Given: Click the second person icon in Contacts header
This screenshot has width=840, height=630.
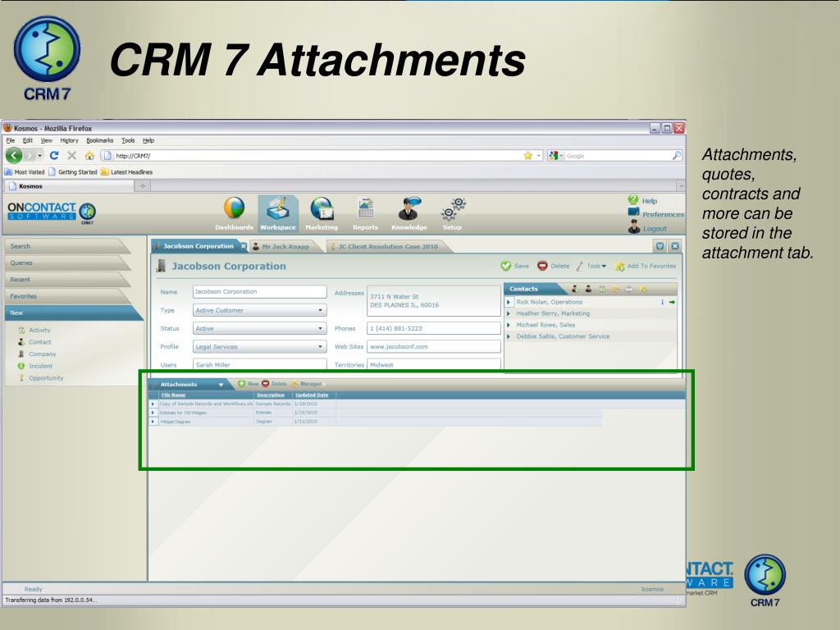Looking at the screenshot, I should click(588, 290).
